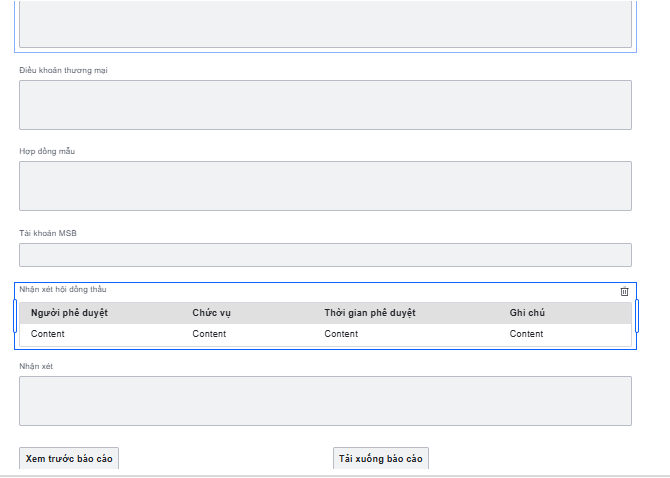Click the right resize handle of selected table
The height and width of the screenshot is (478, 670).
point(637,316)
